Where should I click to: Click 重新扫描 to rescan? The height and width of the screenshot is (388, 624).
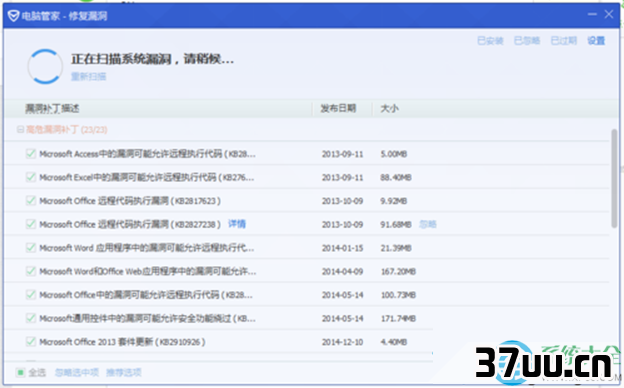(88, 76)
